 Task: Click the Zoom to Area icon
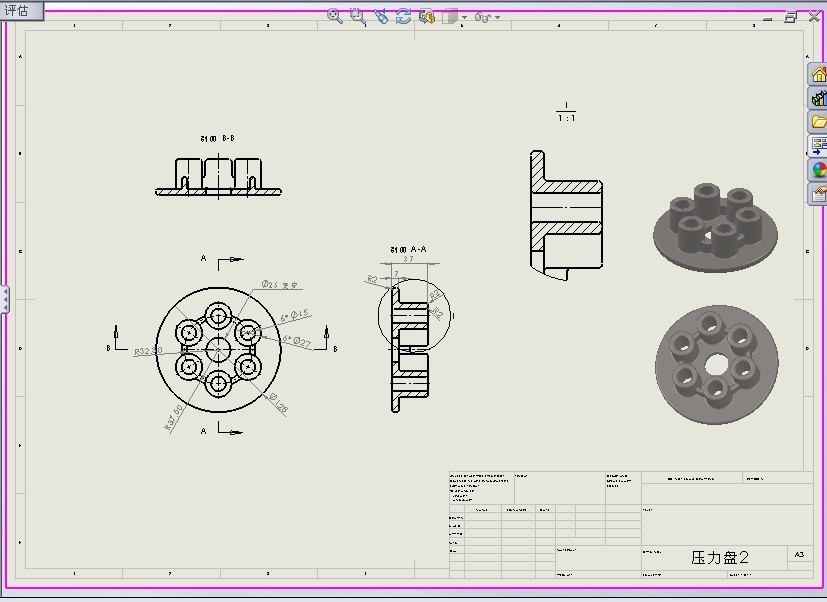click(358, 16)
